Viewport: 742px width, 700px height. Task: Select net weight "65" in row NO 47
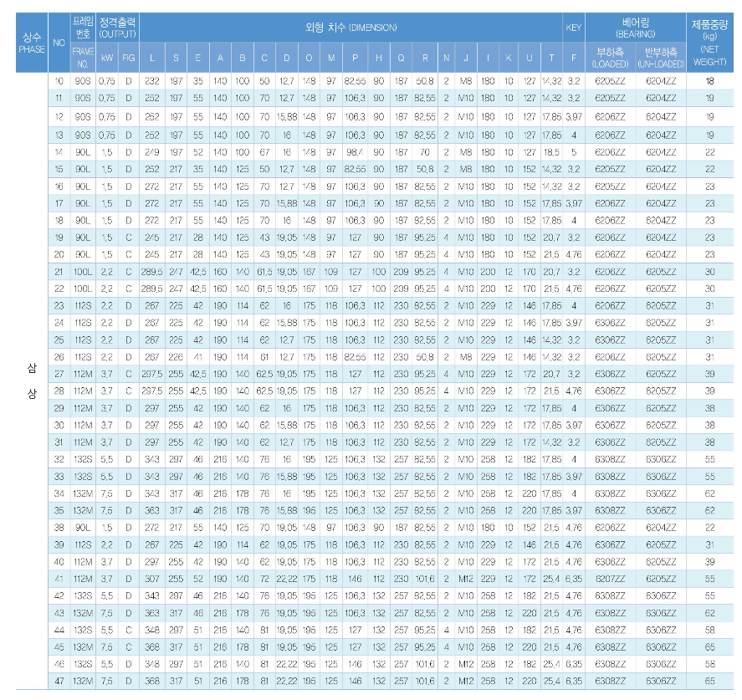pyautogui.click(x=710, y=681)
